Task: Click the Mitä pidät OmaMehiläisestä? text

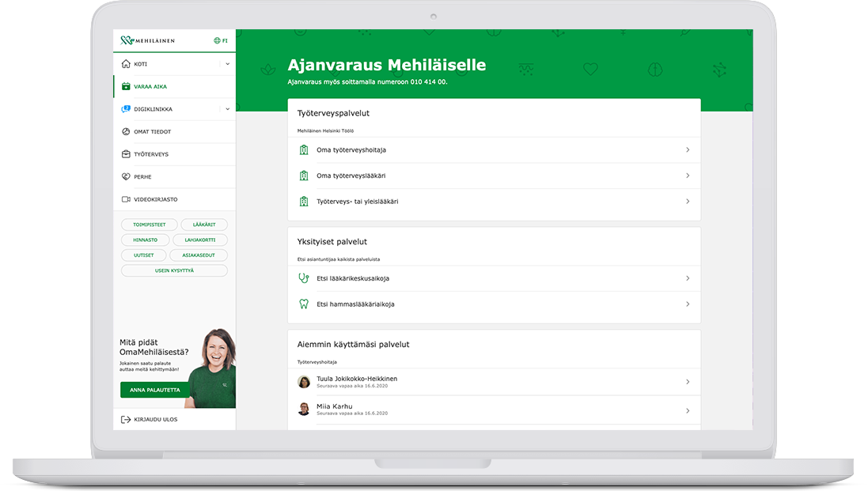Action: tap(154, 347)
